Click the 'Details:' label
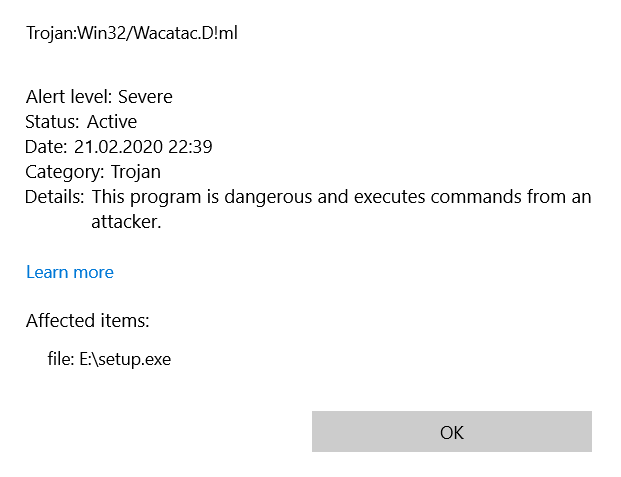 click(55, 197)
